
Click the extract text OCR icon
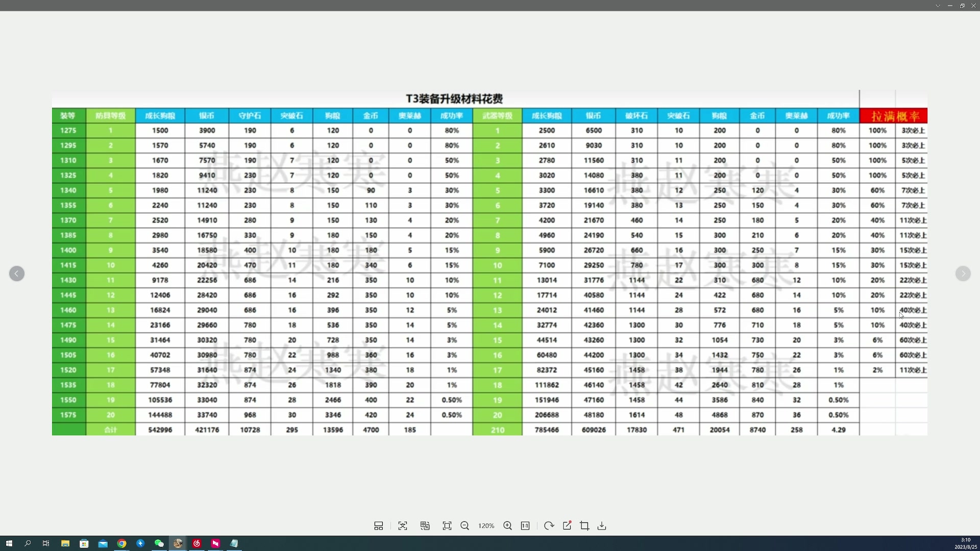pyautogui.click(x=403, y=526)
